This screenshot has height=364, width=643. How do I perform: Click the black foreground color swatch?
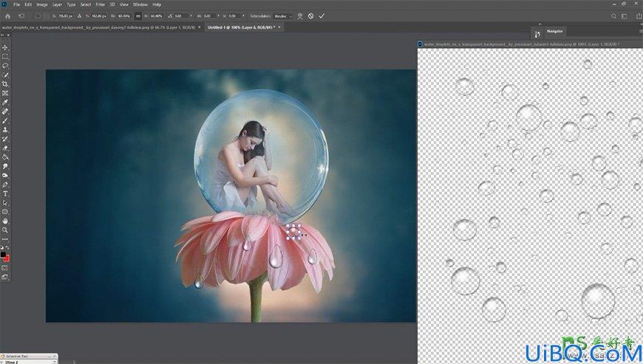pyautogui.click(x=3, y=255)
